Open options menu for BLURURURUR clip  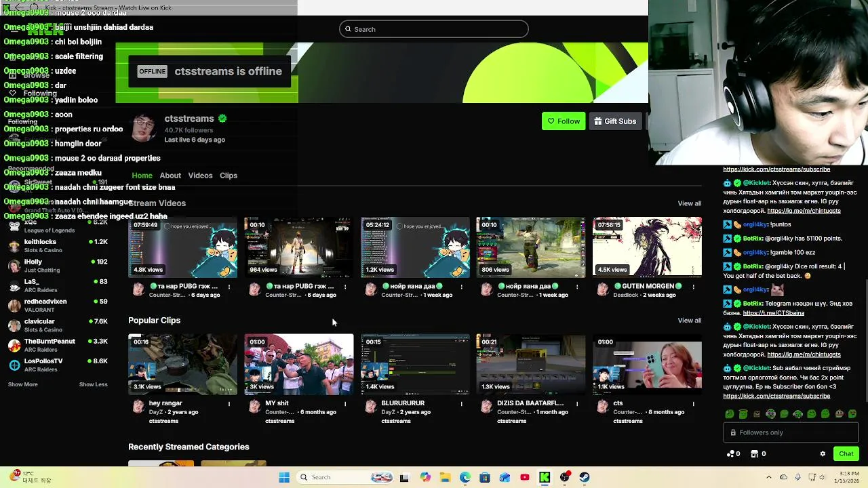(x=461, y=404)
